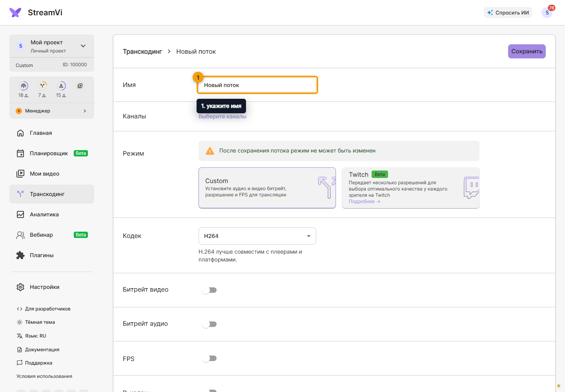Screen dimensions: 565x392
Task: Enable the Битрейт видео switch
Action: (210, 290)
